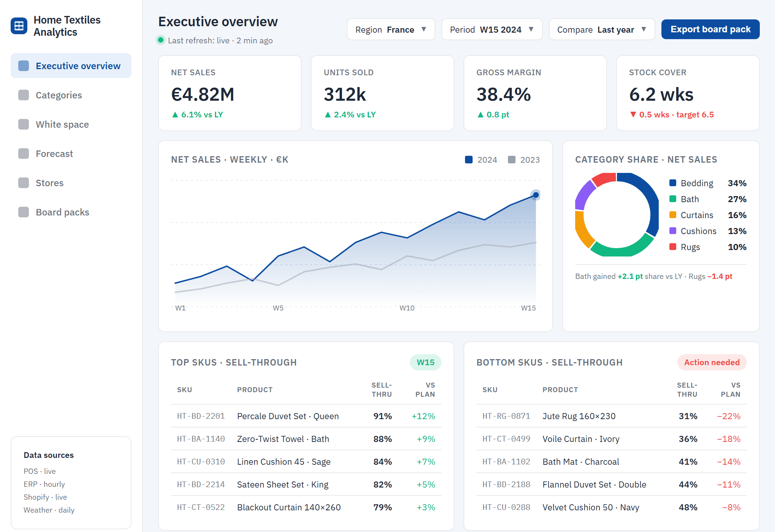
Task: Click the Linen Cushion 45 · Sage row
Action: pyautogui.click(x=306, y=462)
